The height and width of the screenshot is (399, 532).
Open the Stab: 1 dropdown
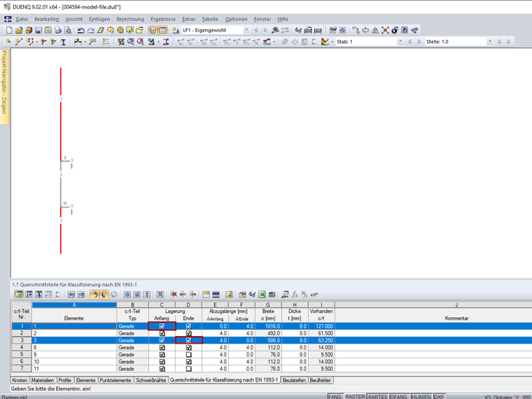400,42
